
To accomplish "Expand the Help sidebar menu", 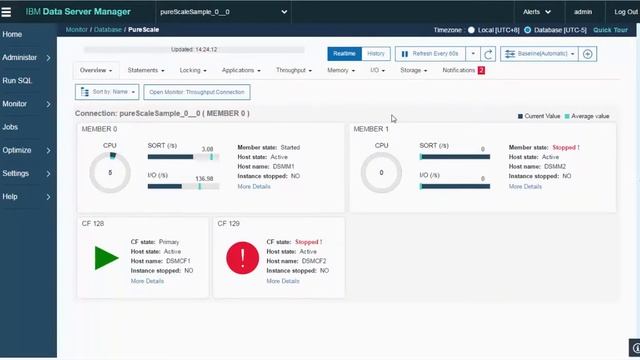I will [28, 197].
